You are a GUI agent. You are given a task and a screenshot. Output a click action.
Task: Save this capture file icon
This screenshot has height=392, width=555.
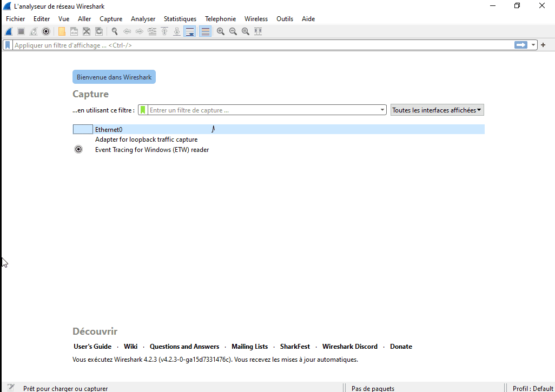pos(74,31)
